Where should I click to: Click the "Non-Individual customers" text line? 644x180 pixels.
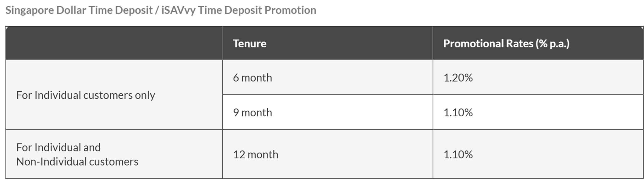tap(77, 162)
